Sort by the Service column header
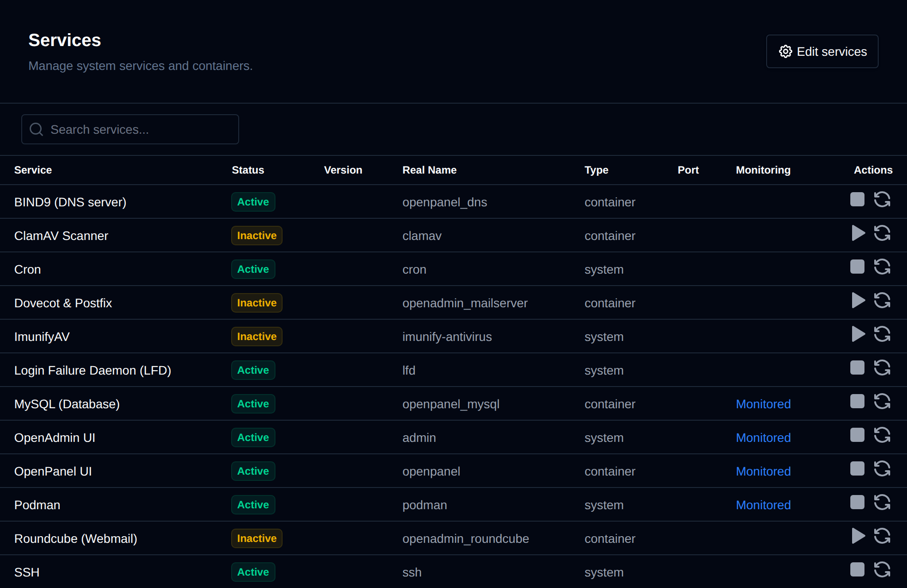Viewport: 907px width, 588px height. pos(33,170)
